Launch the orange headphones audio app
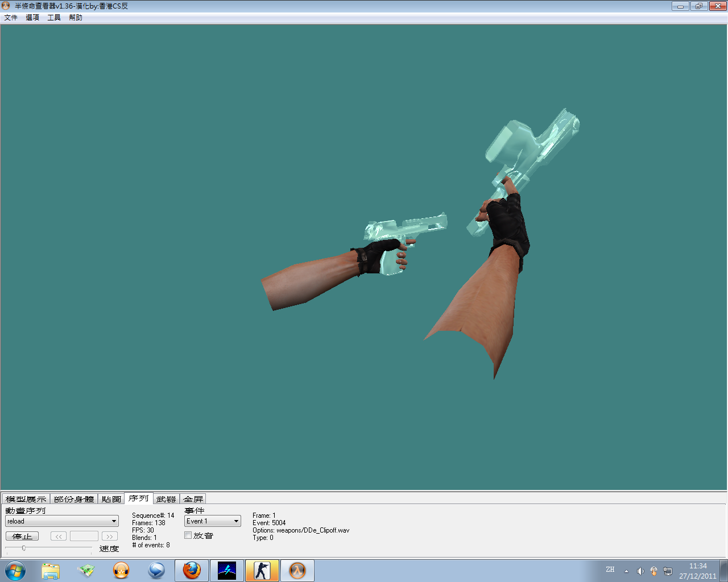The height and width of the screenshot is (582, 728). (x=121, y=571)
